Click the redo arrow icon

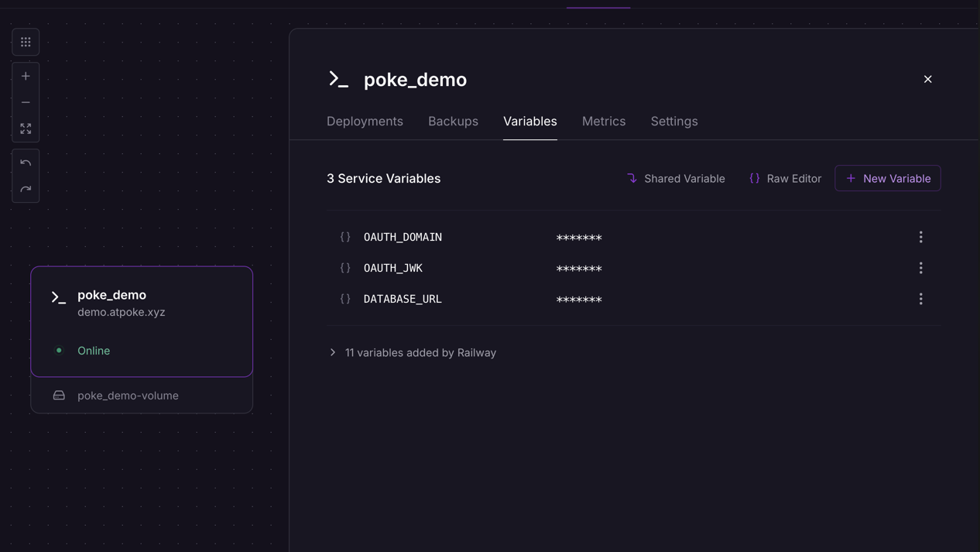[x=26, y=189]
